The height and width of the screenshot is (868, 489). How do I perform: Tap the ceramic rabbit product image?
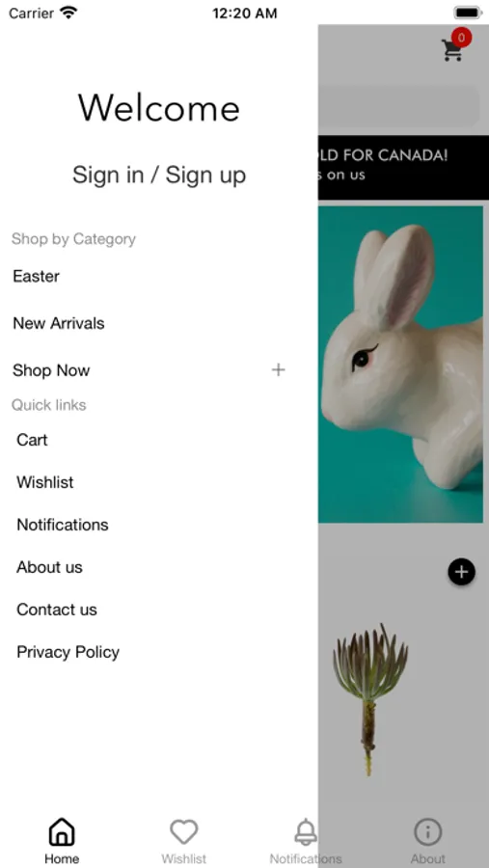(x=400, y=365)
